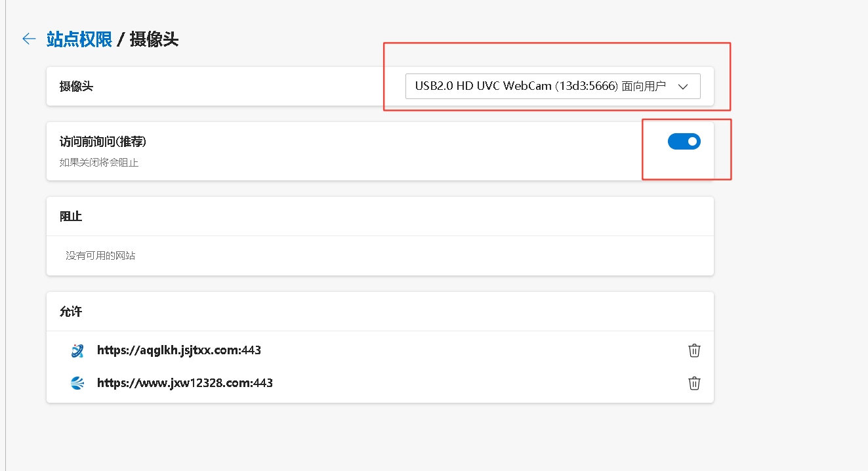The height and width of the screenshot is (471, 868).
Task: Open the 站点权限 breadcrumb link
Action: coord(79,39)
